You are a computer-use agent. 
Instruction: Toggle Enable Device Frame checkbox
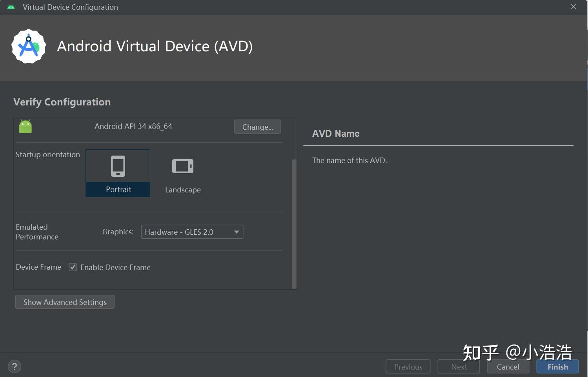point(73,267)
